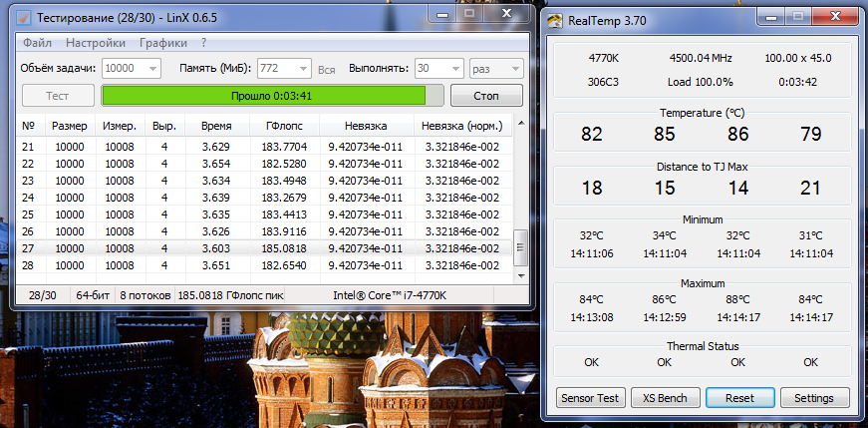Open RealTemp Settings
The image size is (868, 428).
pos(814,397)
